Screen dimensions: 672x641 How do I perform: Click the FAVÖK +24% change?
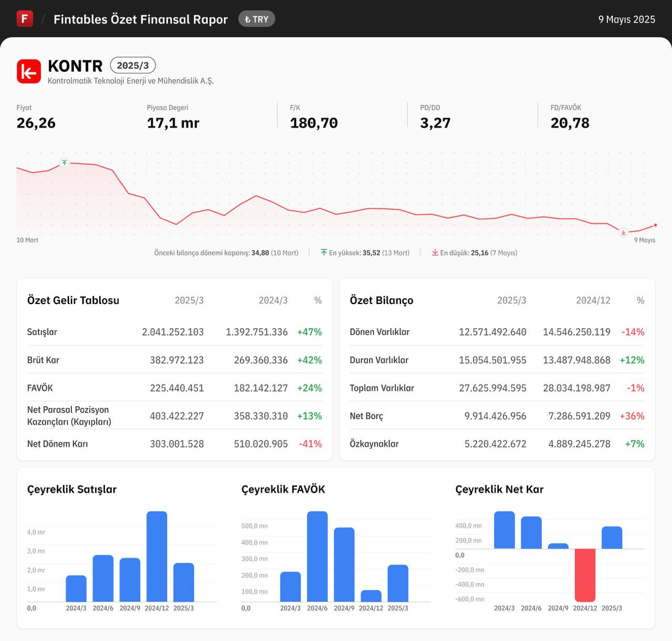[310, 388]
